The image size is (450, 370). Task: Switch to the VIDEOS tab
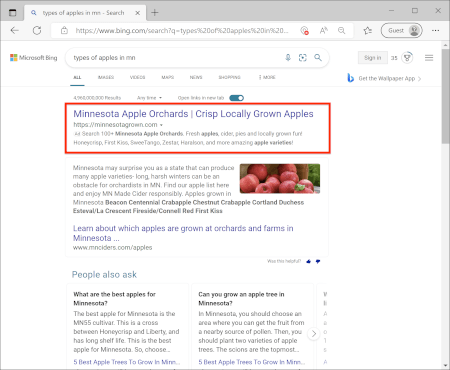[137, 77]
